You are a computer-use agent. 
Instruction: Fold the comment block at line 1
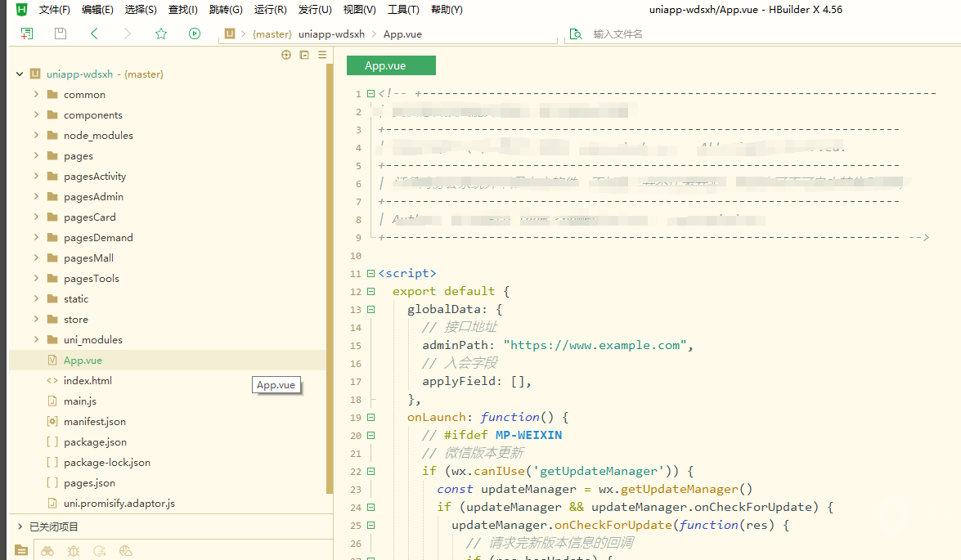pos(370,94)
